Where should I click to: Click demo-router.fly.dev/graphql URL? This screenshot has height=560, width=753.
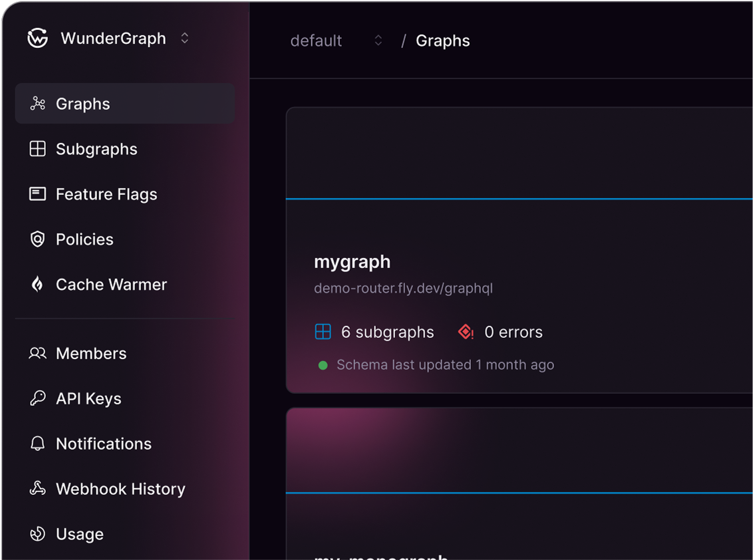pyautogui.click(x=403, y=289)
